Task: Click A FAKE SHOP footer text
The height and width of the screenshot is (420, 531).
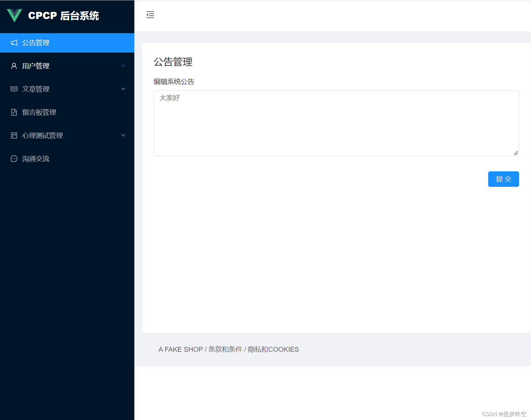Action: tap(180, 349)
